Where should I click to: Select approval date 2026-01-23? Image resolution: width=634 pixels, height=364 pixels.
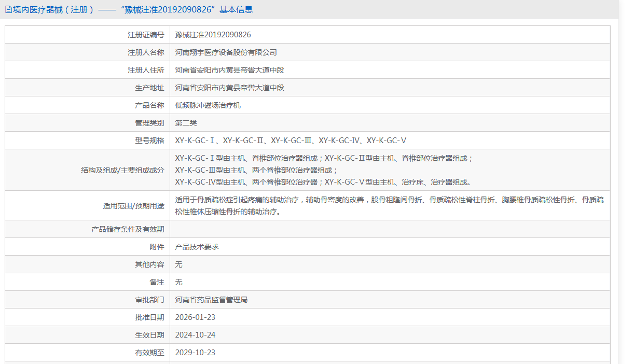[x=195, y=317]
